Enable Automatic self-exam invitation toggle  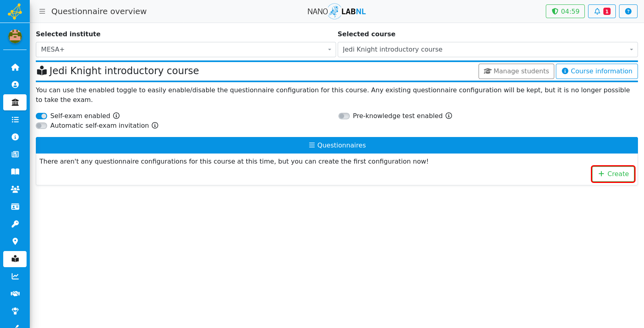(41, 126)
